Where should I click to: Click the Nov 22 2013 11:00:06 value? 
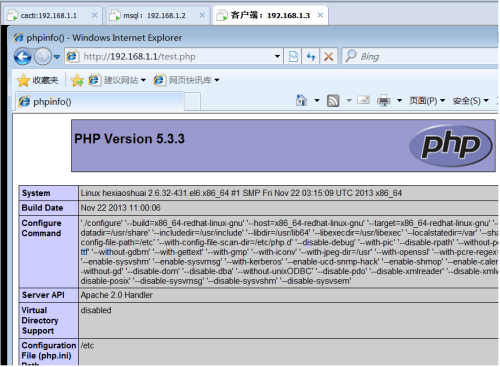[121, 208]
